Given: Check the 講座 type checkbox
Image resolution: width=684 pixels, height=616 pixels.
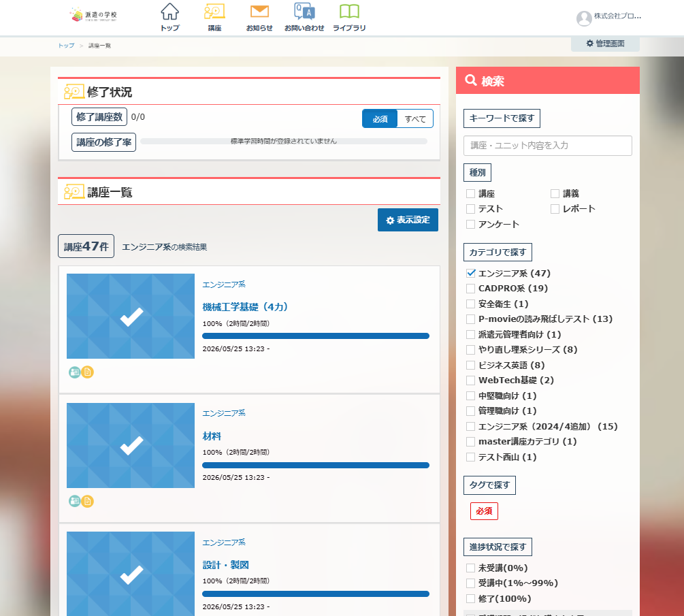Looking at the screenshot, I should point(470,194).
